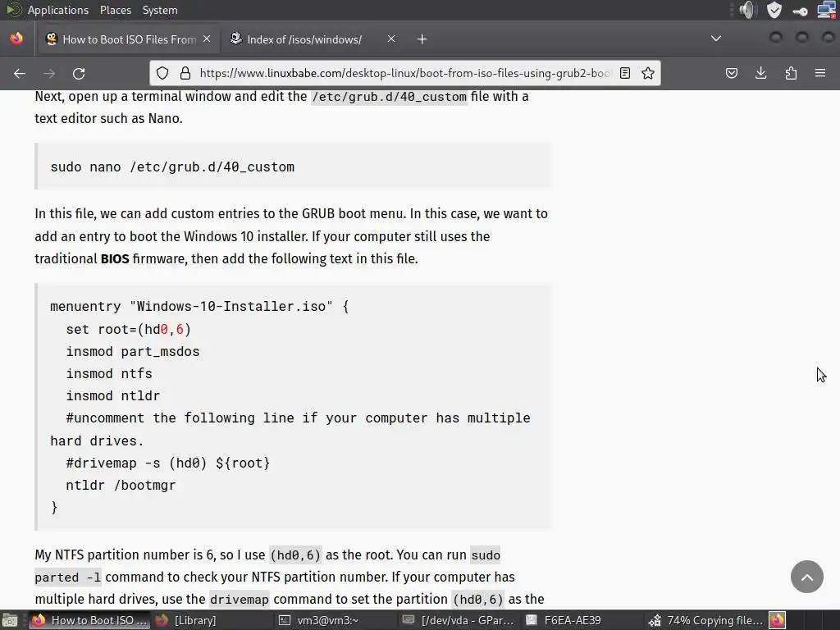840x630 pixels.
Task: Reload the current page
Action: (79, 73)
